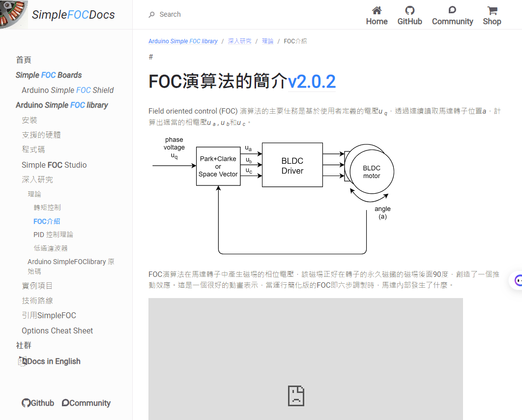Open Options Cheat Sheet sidebar item
522x420 pixels.
(57, 330)
